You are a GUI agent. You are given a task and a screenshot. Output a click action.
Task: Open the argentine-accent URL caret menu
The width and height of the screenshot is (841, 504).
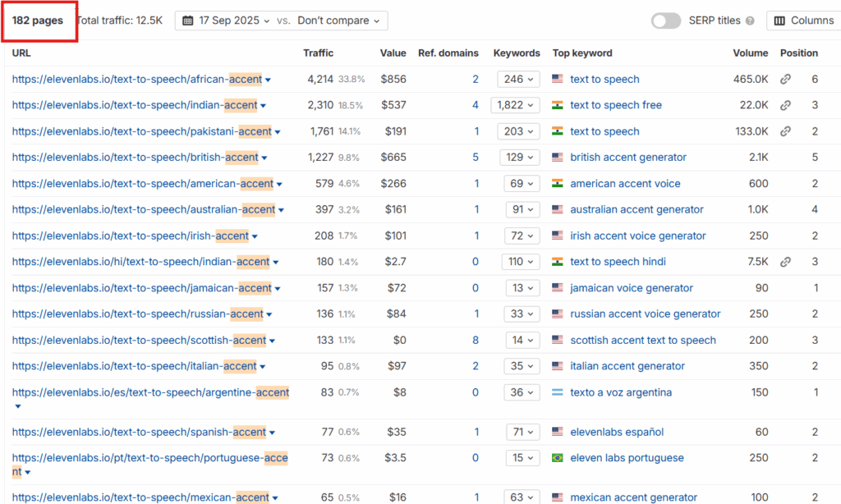point(18,406)
